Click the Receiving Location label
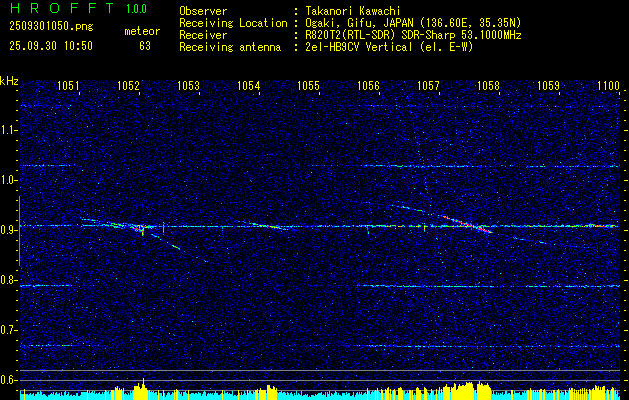The image size is (629, 400). tap(233, 23)
